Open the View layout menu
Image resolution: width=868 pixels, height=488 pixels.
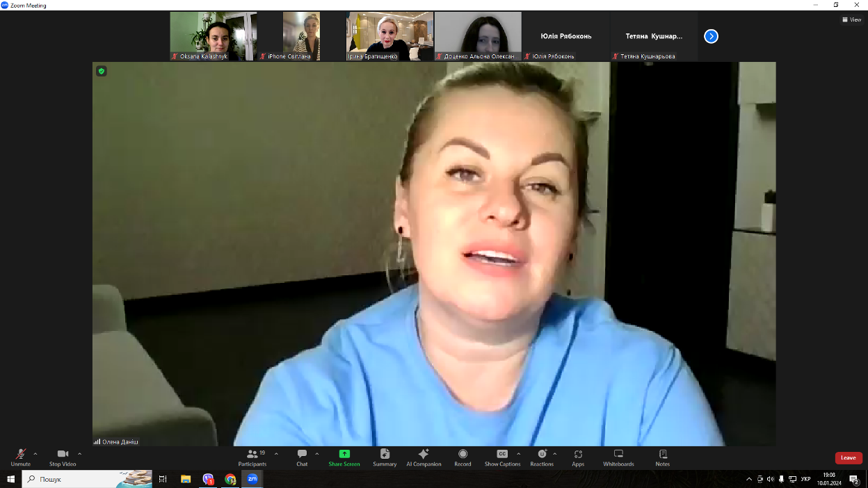pyautogui.click(x=852, y=19)
